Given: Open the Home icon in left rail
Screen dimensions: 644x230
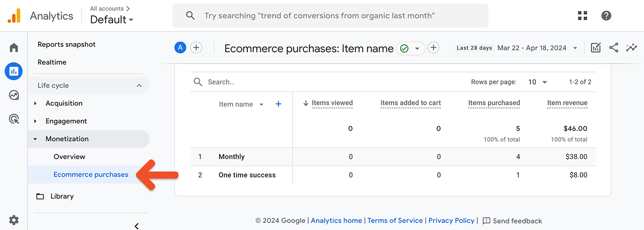Looking at the screenshot, I should [14, 48].
